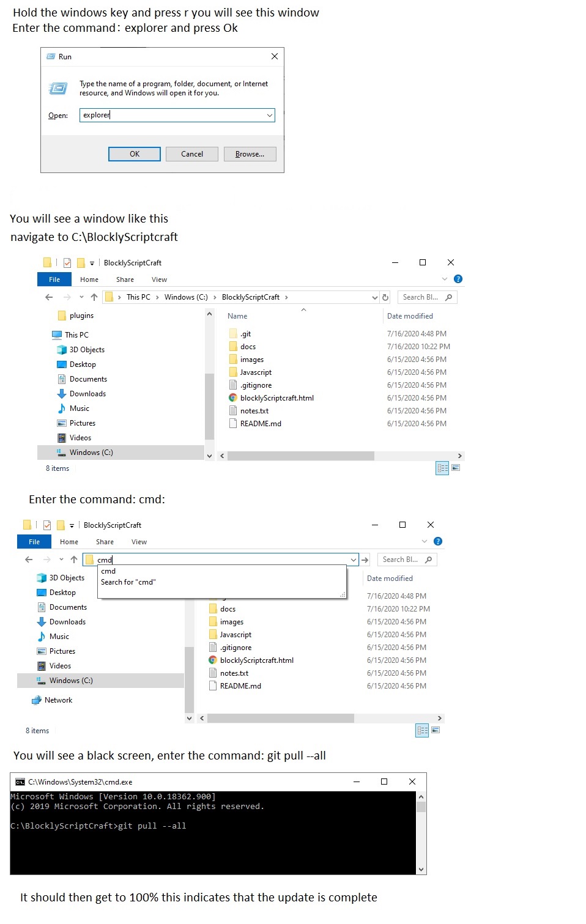The height and width of the screenshot is (924, 586).
Task: Click Cancel in the Run dialog
Action: tap(191, 154)
